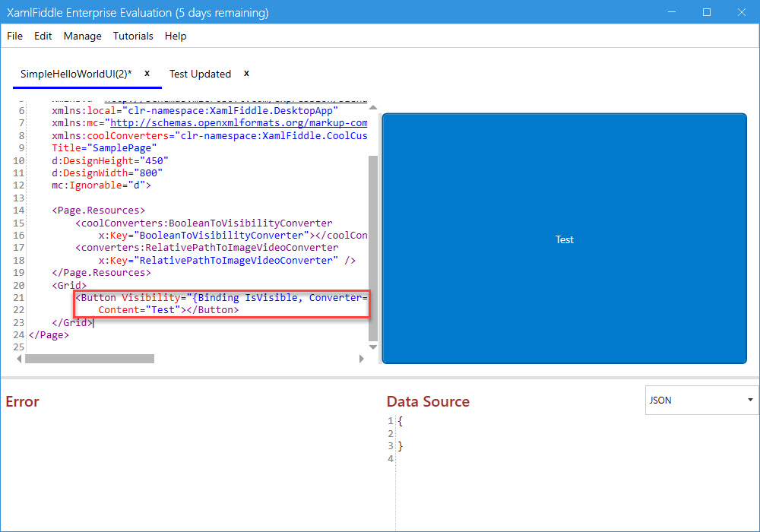Screen dimensions: 760x532
Task: Open the Manage menu
Action: click(x=82, y=36)
